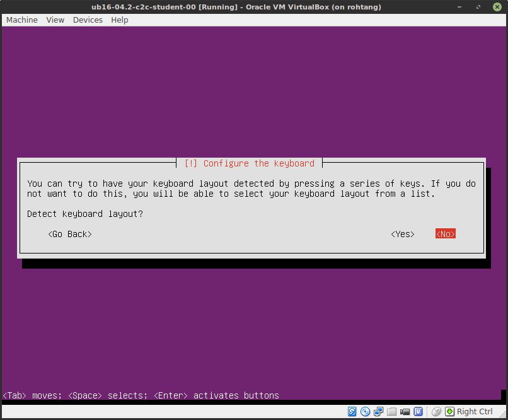Screen dimensions: 508x420
Task: Choose Yes to detect keyboard layout
Action: point(402,233)
